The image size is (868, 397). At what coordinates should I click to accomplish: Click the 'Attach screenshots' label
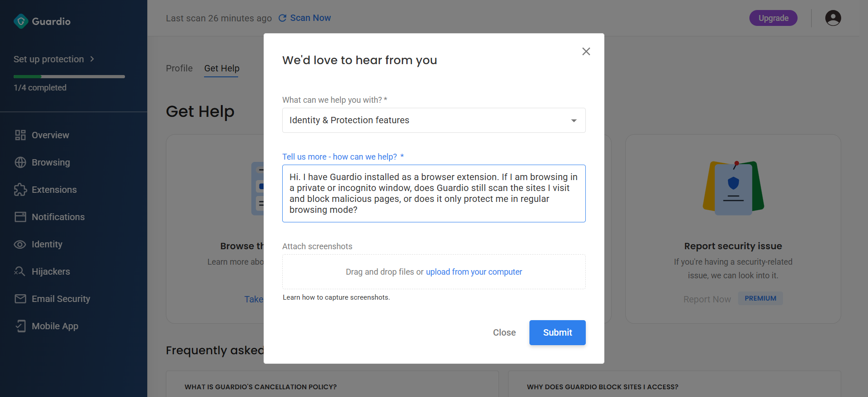(317, 246)
